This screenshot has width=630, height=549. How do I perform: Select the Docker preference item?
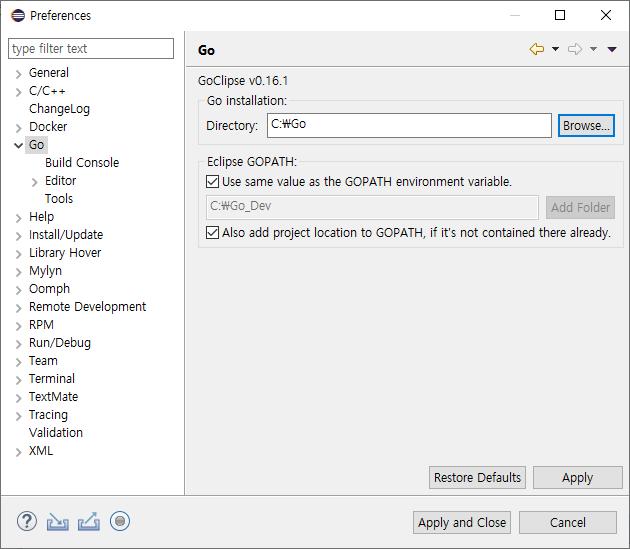pyautogui.click(x=48, y=127)
